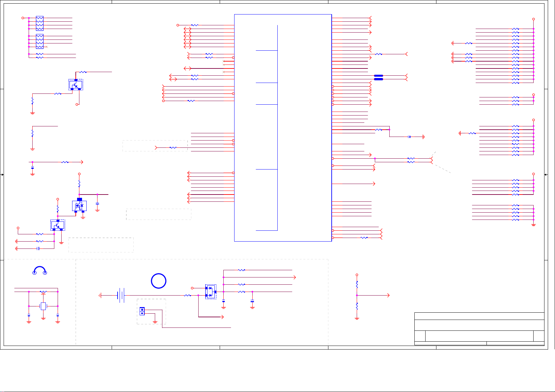
Task: Select the lower resistor of the voltage divider
Action: point(357,306)
